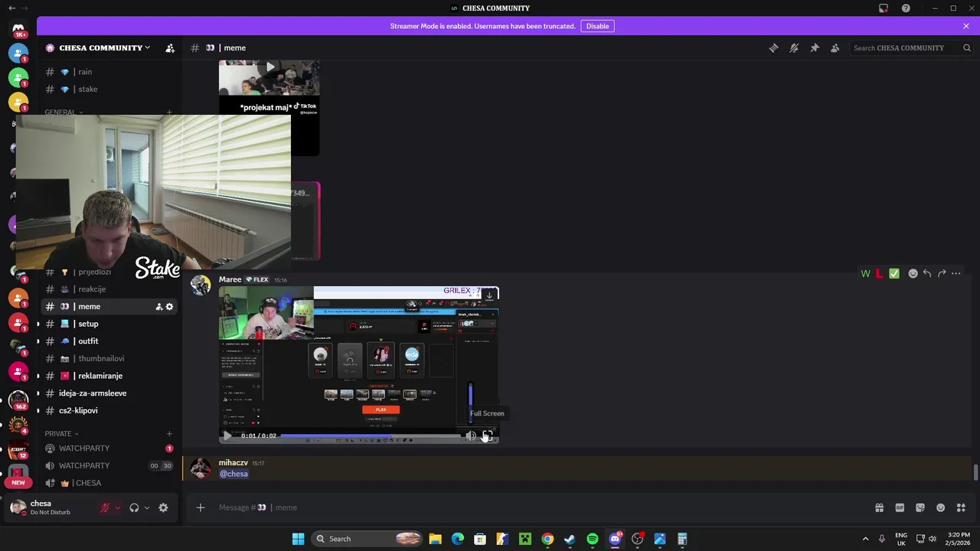Screen dimensions: 980x551
Task: Open audio output options dropdown
Action: pyautogui.click(x=147, y=507)
